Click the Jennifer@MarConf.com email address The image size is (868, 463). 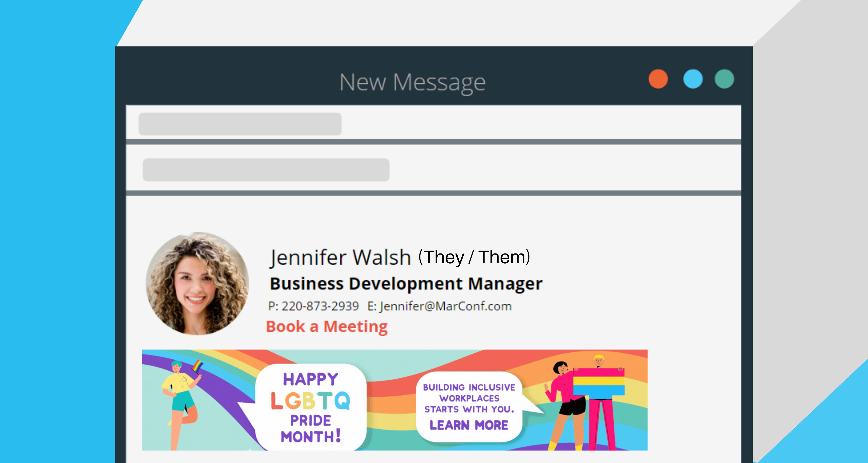click(x=446, y=306)
